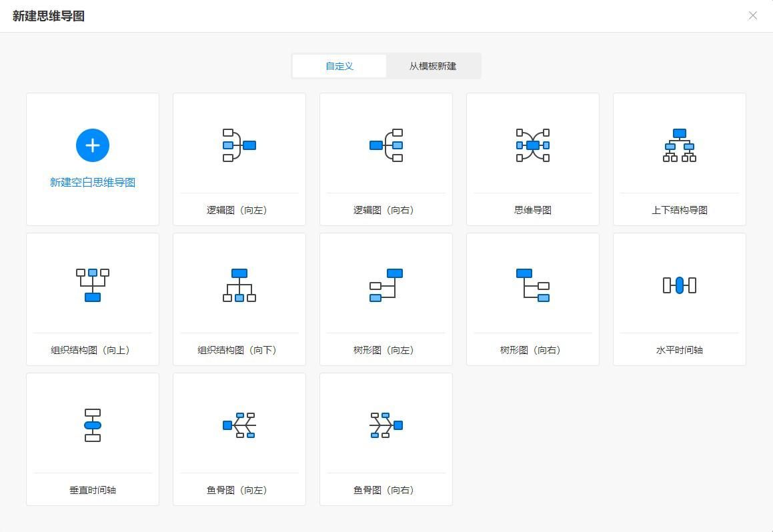Choose the 垂直时间轴 timeline icon
Image resolution: width=773 pixels, height=532 pixels.
pos(93,425)
